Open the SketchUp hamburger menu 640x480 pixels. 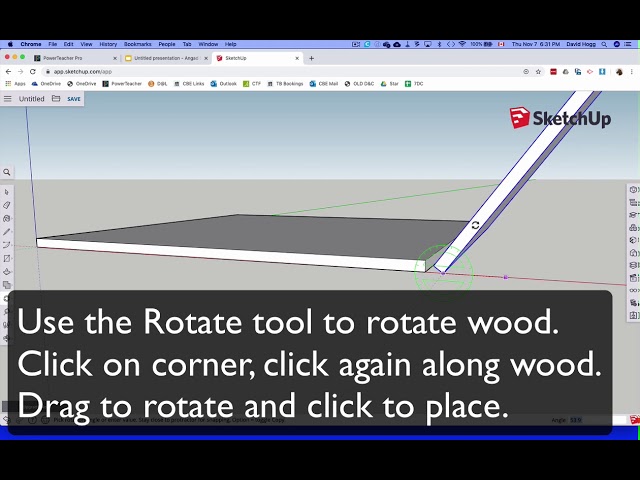click(7, 99)
